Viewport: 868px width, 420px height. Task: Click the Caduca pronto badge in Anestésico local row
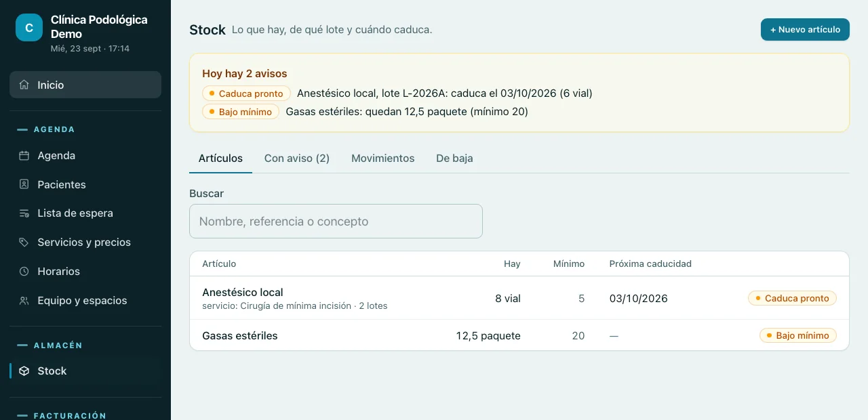792,298
